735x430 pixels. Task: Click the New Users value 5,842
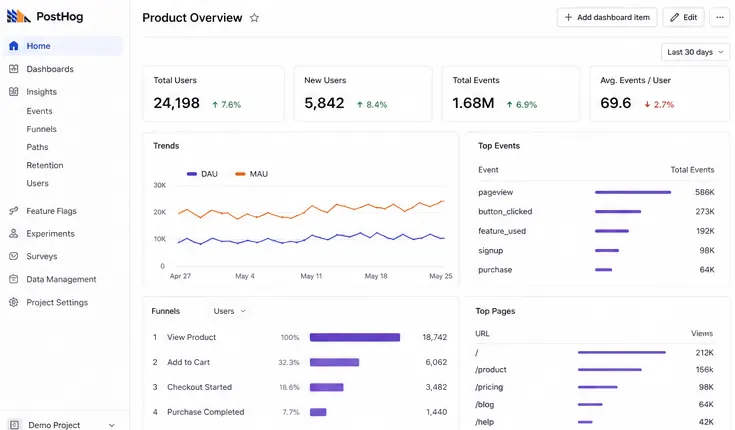click(324, 103)
